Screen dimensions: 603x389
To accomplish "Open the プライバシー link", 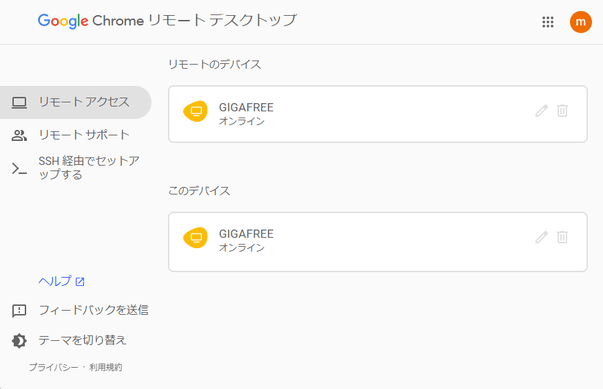I will click(x=53, y=367).
